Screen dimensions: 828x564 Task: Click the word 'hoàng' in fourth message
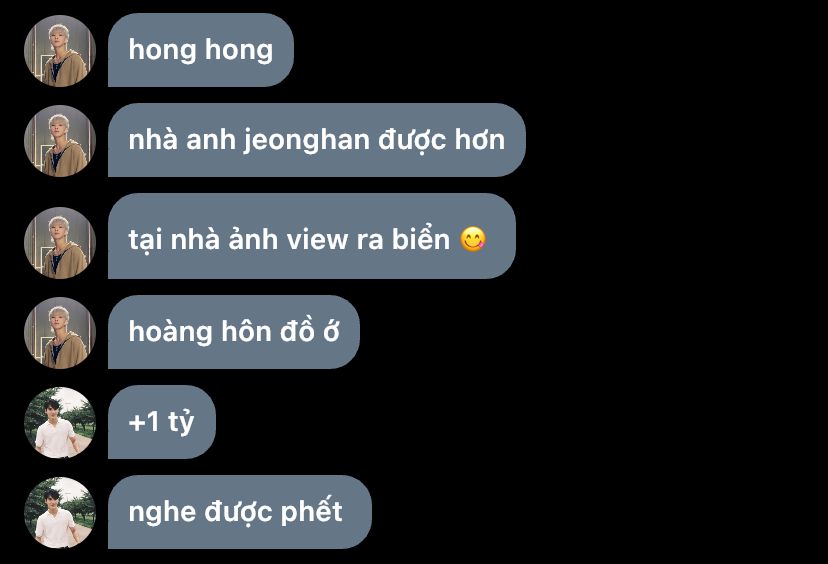(x=170, y=332)
